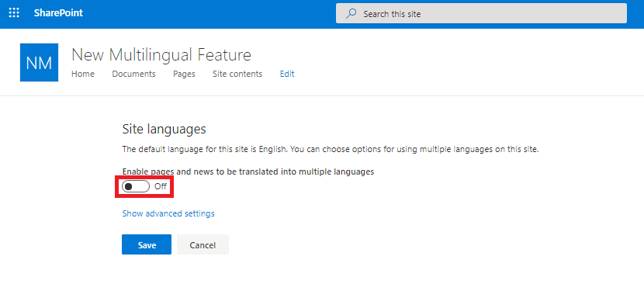Focus the Search this site field
The height and width of the screenshot is (284, 644).
pos(481,14)
